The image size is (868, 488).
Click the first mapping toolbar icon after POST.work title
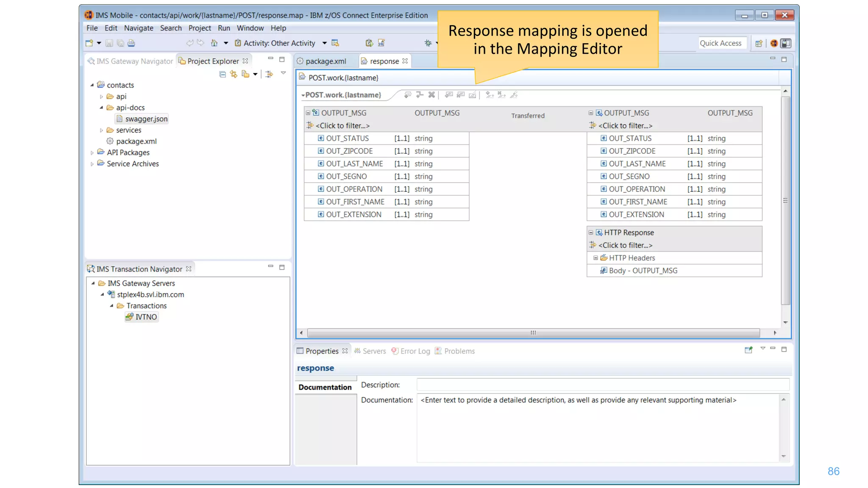coord(408,94)
